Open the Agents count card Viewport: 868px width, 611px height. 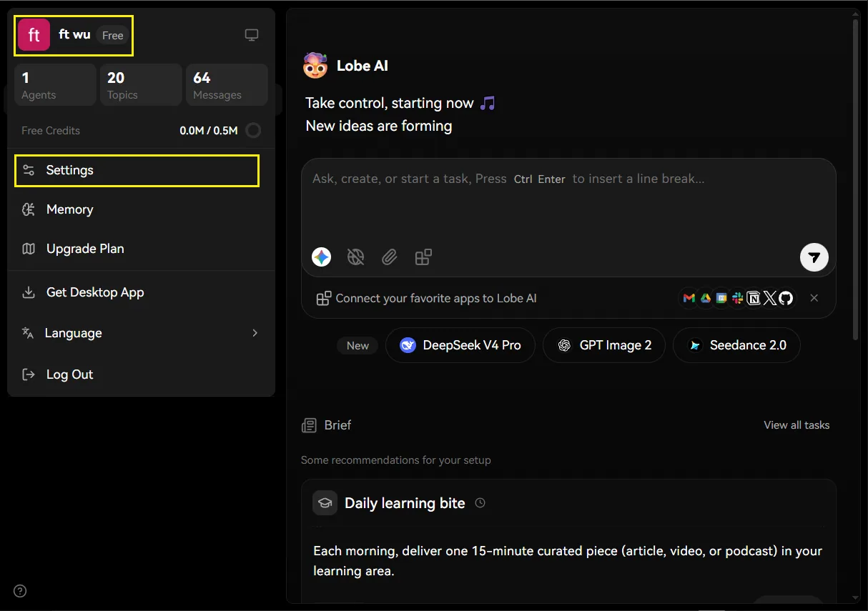[55, 85]
